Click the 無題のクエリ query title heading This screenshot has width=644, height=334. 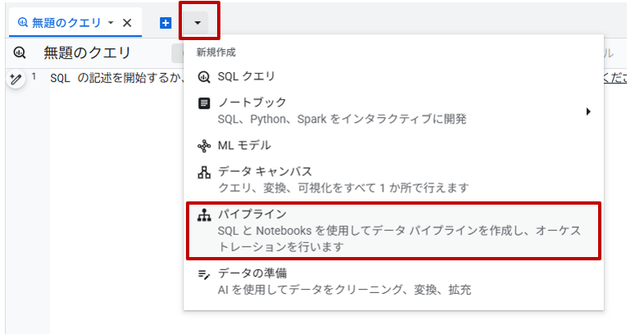tap(87, 53)
